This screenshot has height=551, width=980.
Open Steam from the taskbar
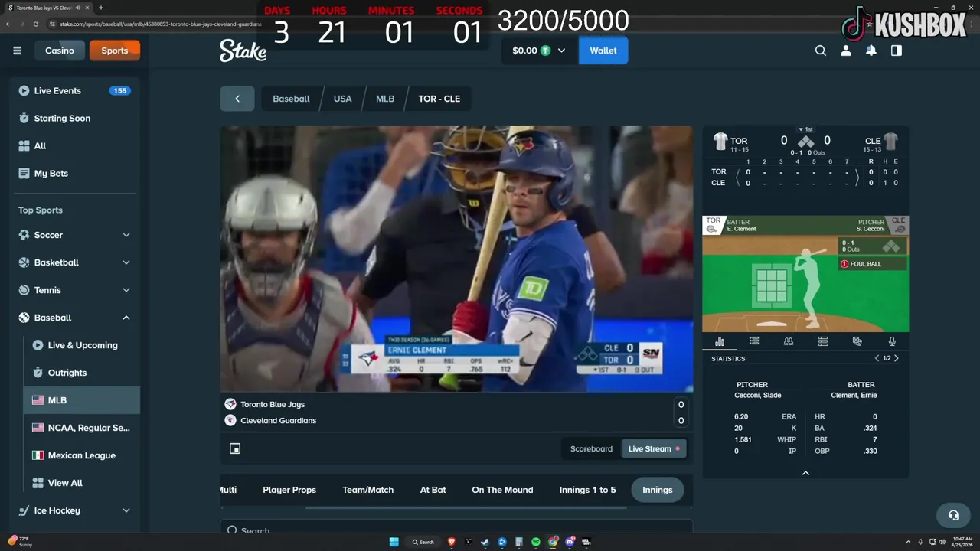485,542
